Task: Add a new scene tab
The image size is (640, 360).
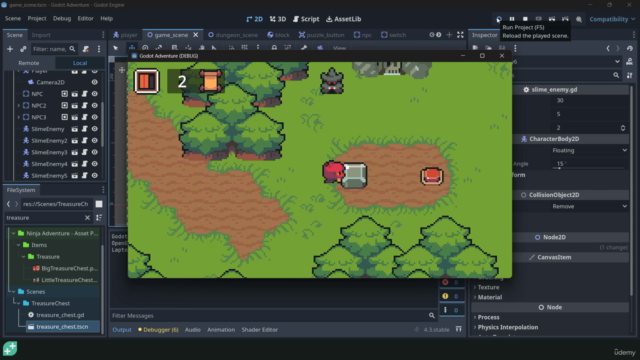Action: 449,35
